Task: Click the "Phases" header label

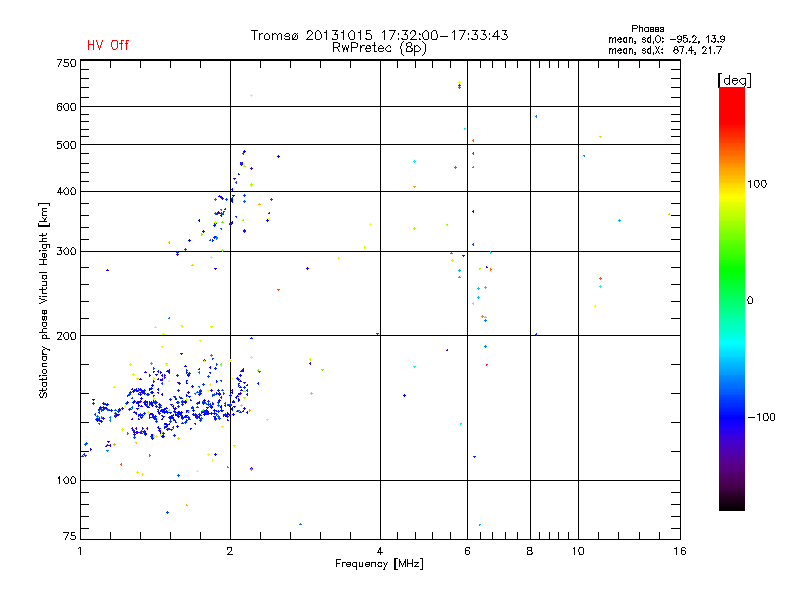Action: tap(647, 29)
